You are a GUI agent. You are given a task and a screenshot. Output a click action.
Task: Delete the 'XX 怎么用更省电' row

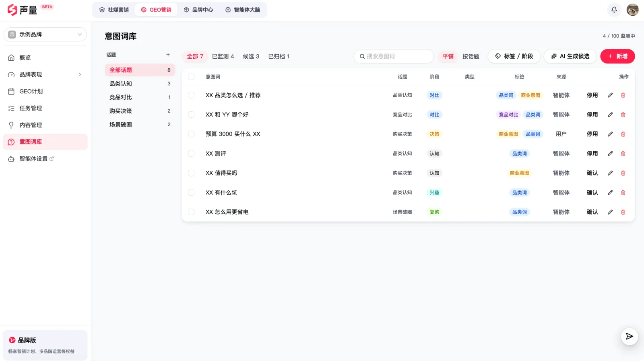coord(623,212)
